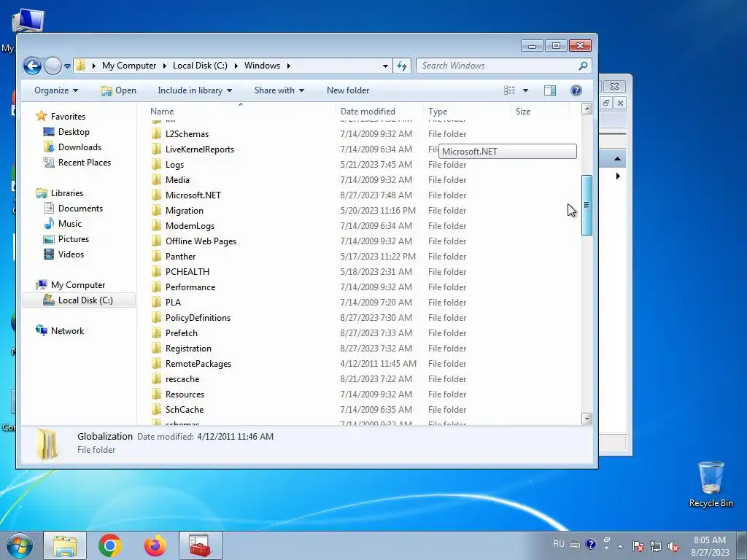This screenshot has width=747, height=560.
Task: Select Favorites in the navigation pane
Action: click(x=61, y=117)
